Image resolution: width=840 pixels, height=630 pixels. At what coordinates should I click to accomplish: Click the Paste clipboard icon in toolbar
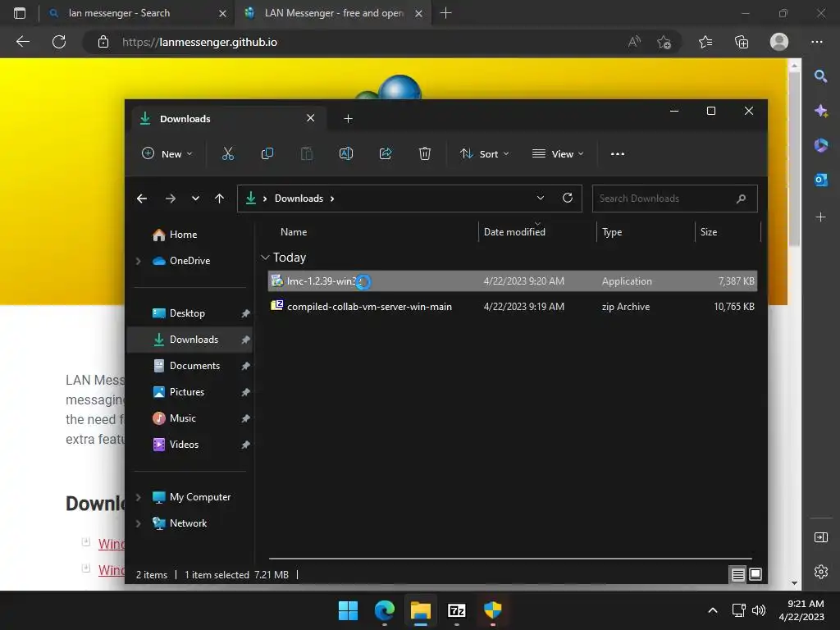pos(307,153)
